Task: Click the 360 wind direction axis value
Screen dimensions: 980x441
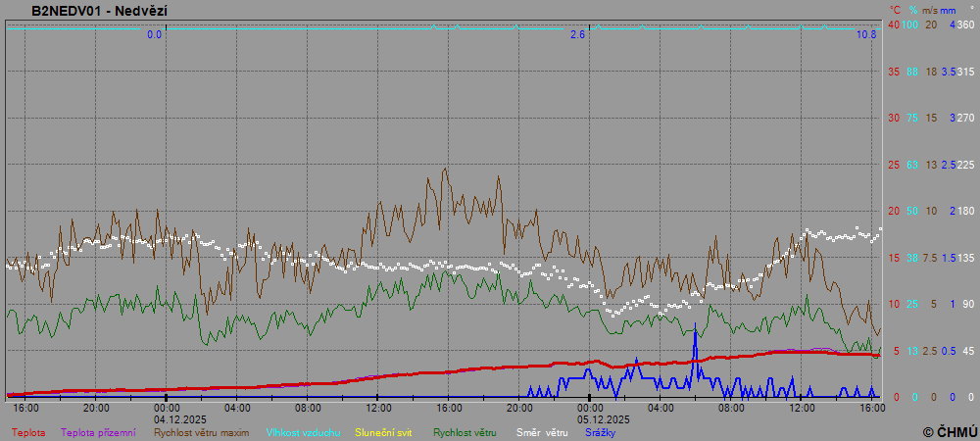Action: (965, 24)
